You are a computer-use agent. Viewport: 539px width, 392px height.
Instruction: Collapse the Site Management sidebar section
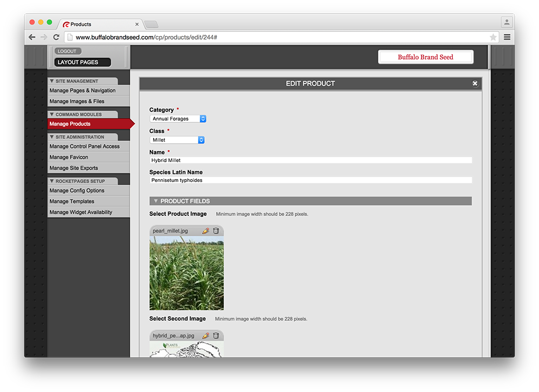click(x=52, y=81)
